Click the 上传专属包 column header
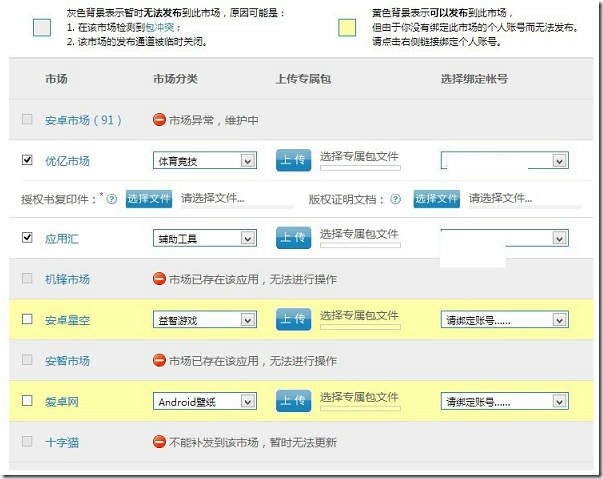The height and width of the screenshot is (479, 603). point(303,79)
